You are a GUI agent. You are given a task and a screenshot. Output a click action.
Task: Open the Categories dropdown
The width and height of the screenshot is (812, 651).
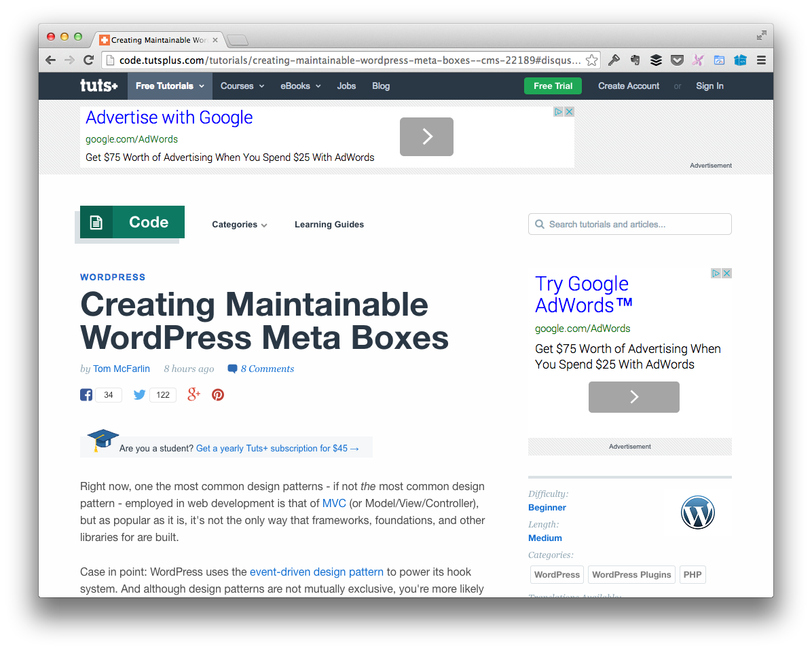tap(239, 224)
